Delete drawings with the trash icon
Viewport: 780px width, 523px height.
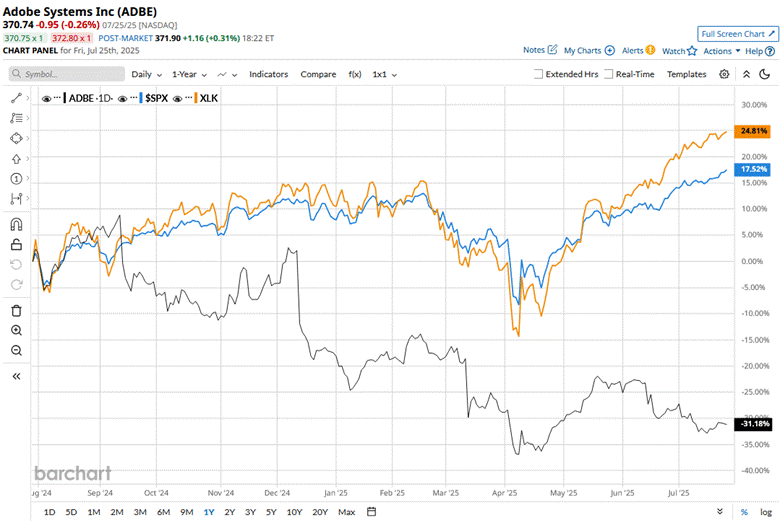point(16,311)
